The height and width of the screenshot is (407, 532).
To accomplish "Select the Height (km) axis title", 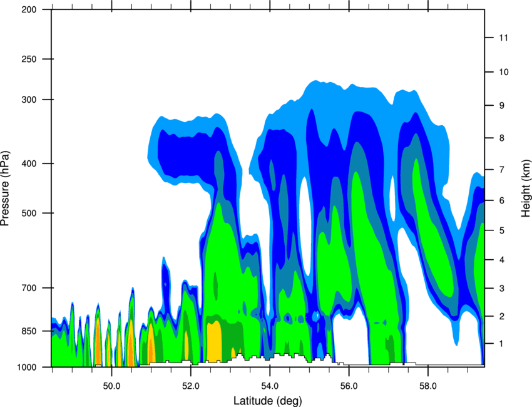I will (x=526, y=188).
